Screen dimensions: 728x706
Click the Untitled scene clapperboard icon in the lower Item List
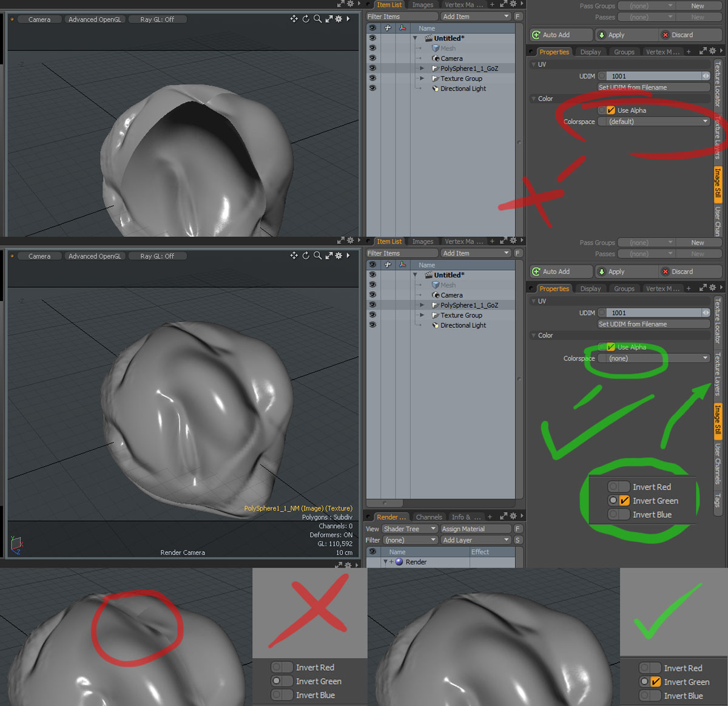click(428, 275)
